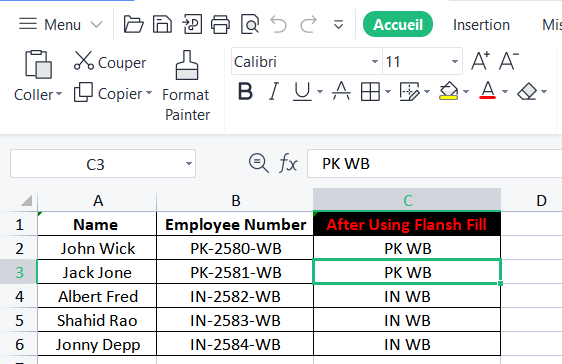Viewport: 562px width, 364px height.
Task: Click the Couper scissors button
Action: [110, 62]
